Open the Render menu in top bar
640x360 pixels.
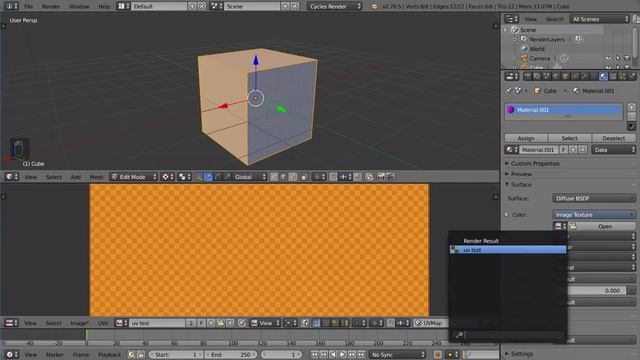pos(51,6)
